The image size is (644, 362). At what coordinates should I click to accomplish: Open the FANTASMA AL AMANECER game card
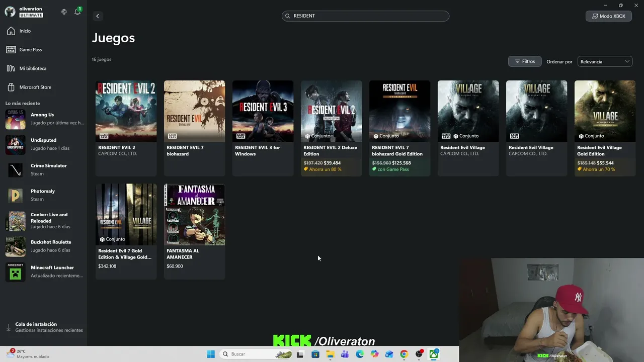pos(194,231)
